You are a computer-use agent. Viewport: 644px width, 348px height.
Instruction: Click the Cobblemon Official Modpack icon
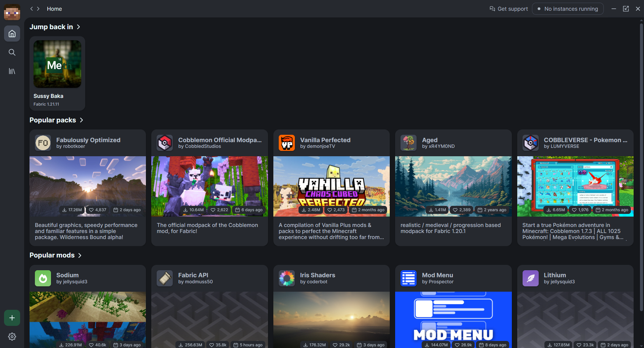165,143
